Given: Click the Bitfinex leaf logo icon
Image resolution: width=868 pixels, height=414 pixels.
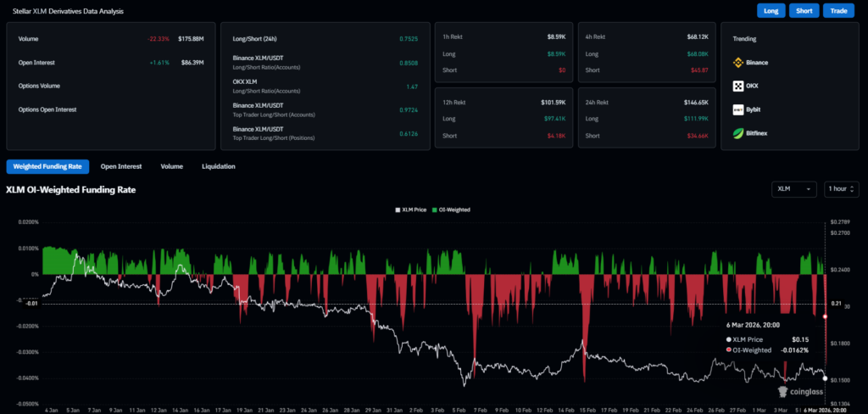Looking at the screenshot, I should pyautogui.click(x=738, y=133).
